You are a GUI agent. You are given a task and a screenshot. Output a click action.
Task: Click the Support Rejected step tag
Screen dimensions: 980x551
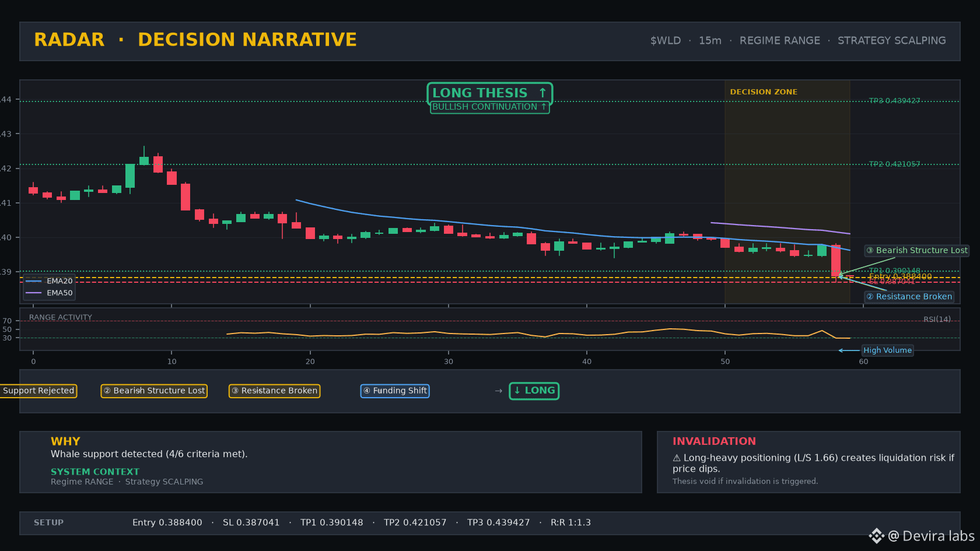click(x=38, y=391)
